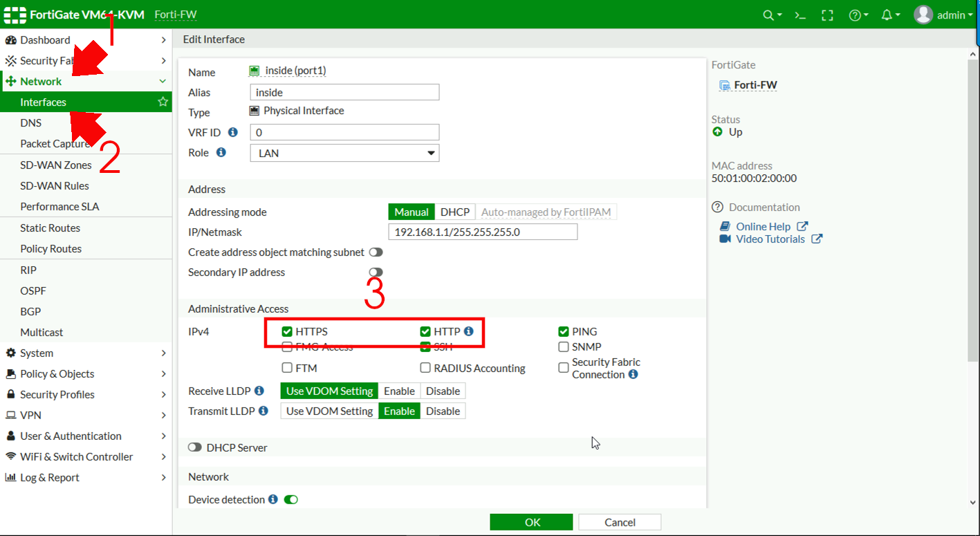The image size is (980, 536).
Task: Toggle Create address object matching subnet
Action: 376,252
